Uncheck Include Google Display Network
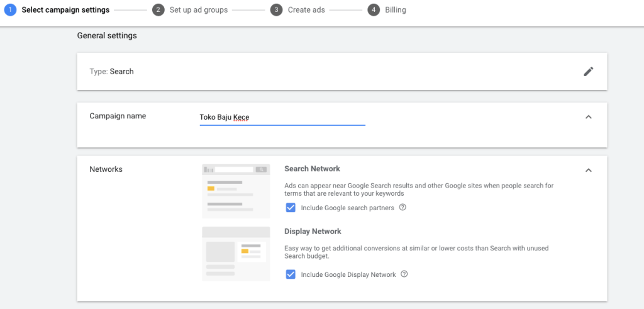The width and height of the screenshot is (644, 309). 291,274
